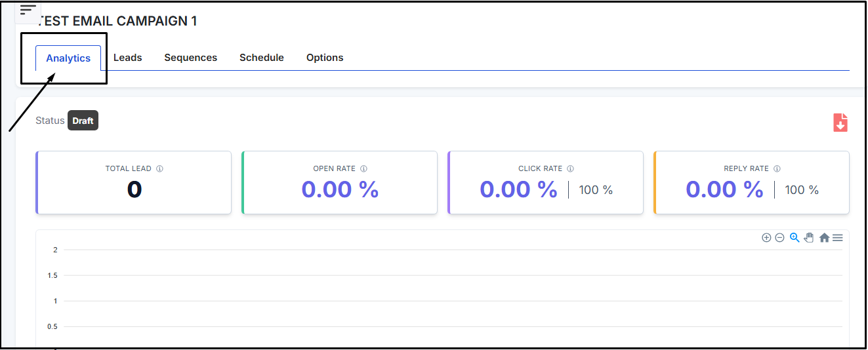The width and height of the screenshot is (868, 350).
Task: Click the Total Lead stat card
Action: click(134, 183)
